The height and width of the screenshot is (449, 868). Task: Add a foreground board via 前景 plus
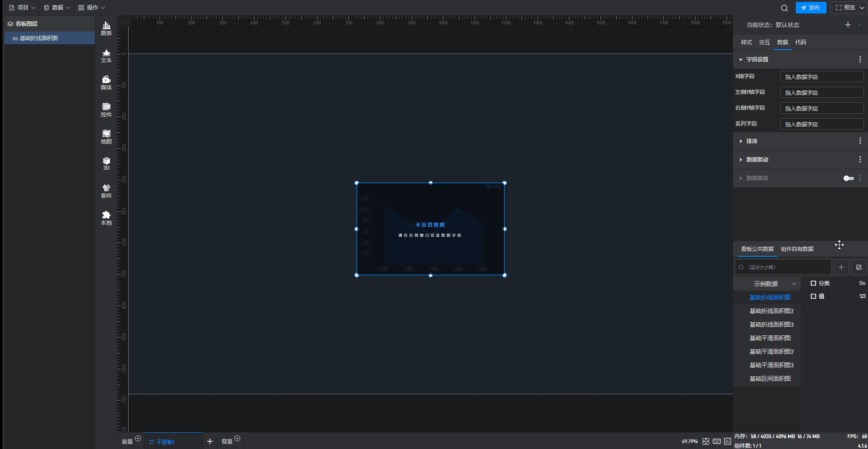click(x=138, y=439)
